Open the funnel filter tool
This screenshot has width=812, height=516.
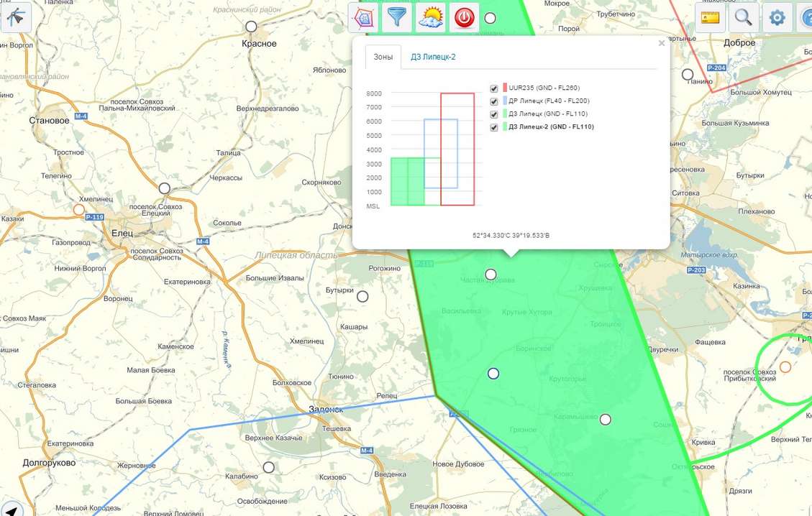pos(396,17)
